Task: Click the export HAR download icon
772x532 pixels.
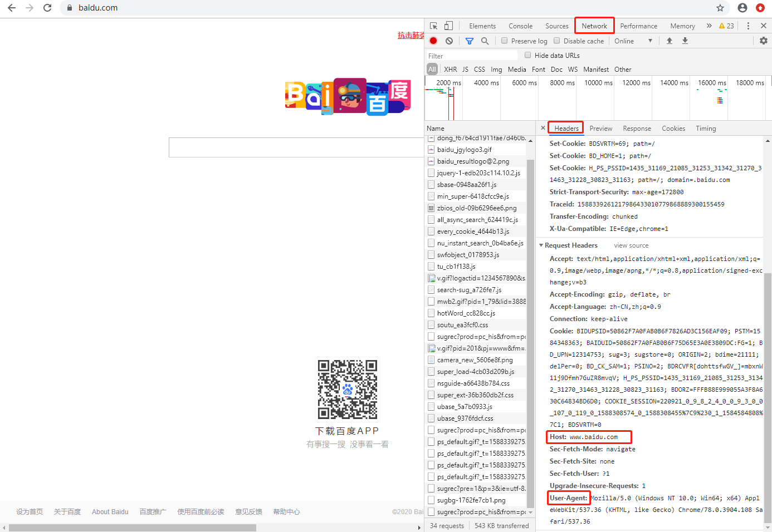Action: tap(685, 41)
